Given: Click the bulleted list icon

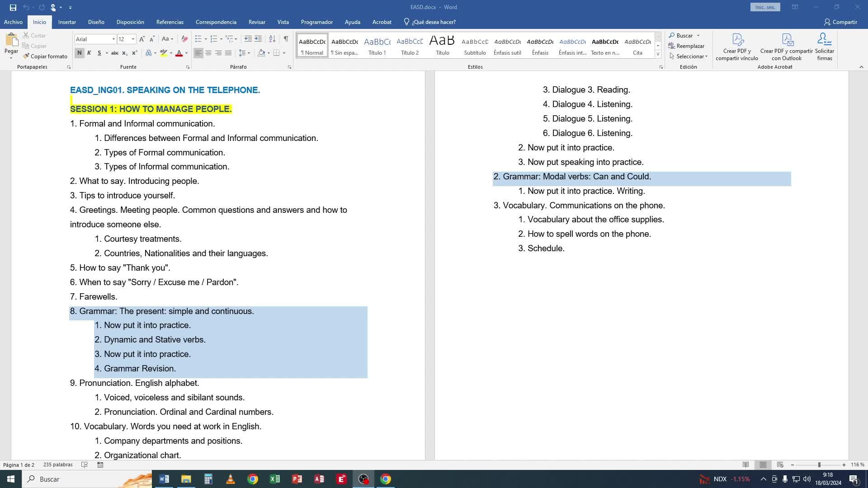Looking at the screenshot, I should pos(198,39).
